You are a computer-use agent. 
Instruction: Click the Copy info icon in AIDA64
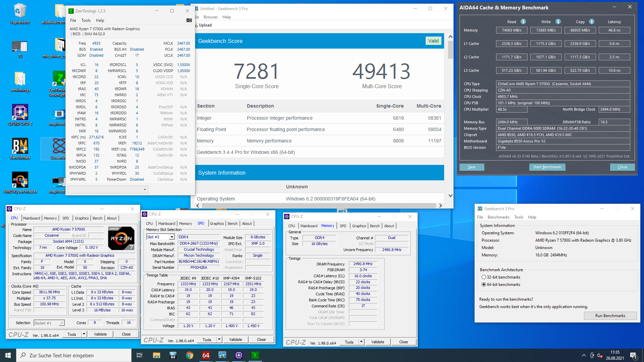click(592, 21)
